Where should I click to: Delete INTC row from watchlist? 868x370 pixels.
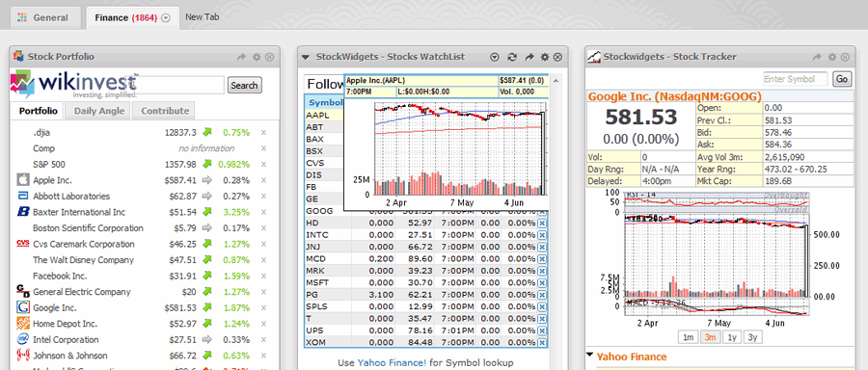click(542, 235)
